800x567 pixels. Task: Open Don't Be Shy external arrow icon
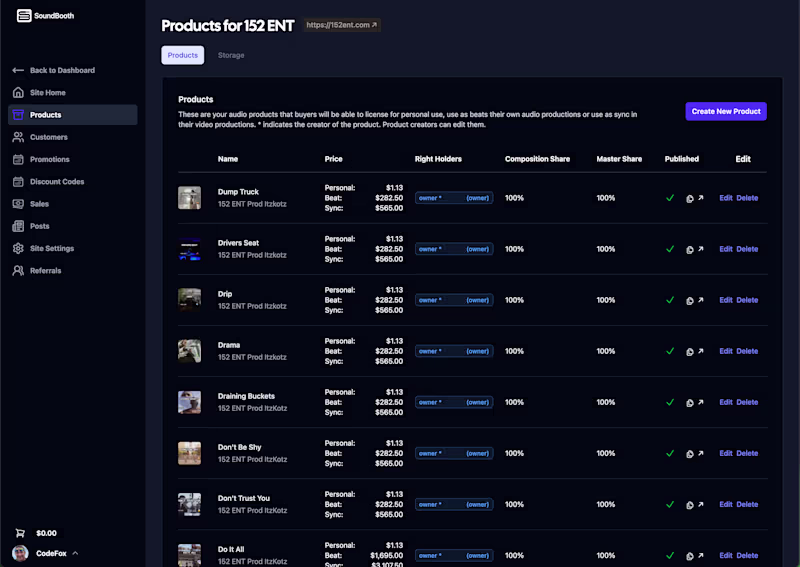[x=701, y=453]
